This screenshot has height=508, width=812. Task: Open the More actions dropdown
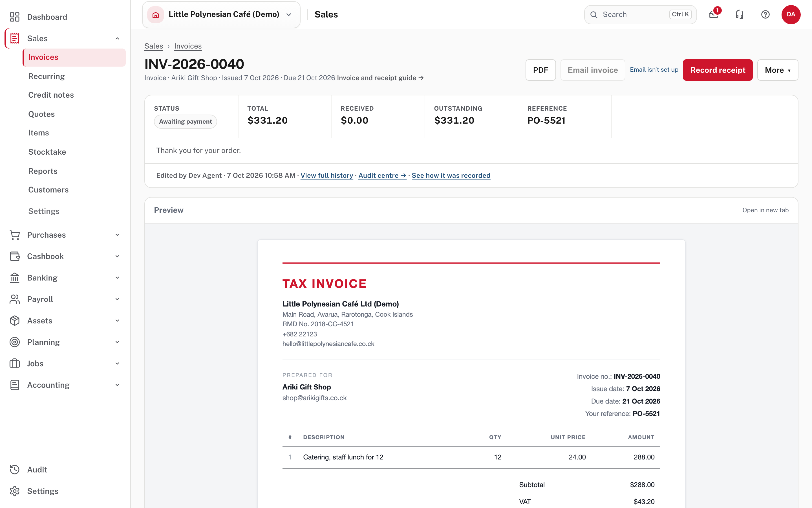(777, 70)
